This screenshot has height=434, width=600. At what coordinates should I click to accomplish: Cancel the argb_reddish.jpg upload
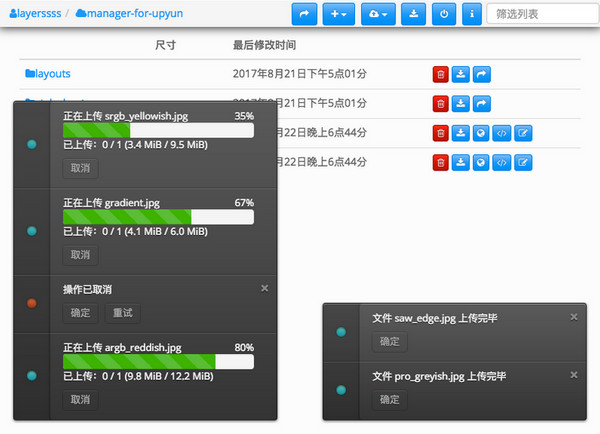pyautogui.click(x=80, y=400)
